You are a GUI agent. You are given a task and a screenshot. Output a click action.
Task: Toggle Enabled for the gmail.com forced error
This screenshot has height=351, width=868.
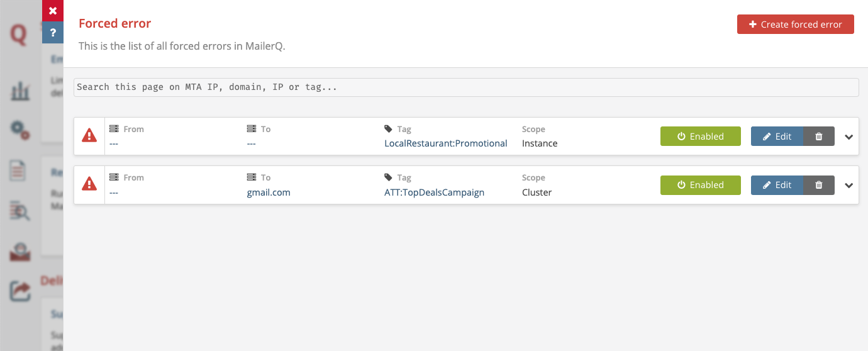(700, 185)
